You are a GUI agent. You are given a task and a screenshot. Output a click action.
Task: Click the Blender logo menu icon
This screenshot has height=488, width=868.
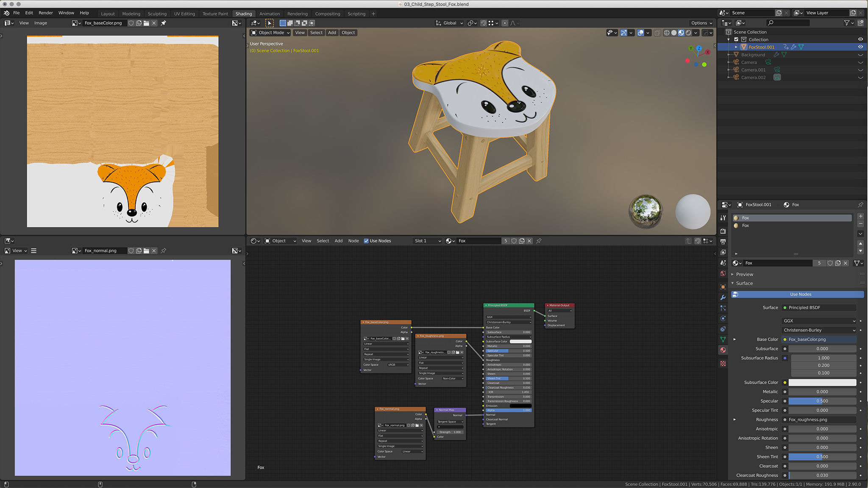click(x=6, y=13)
